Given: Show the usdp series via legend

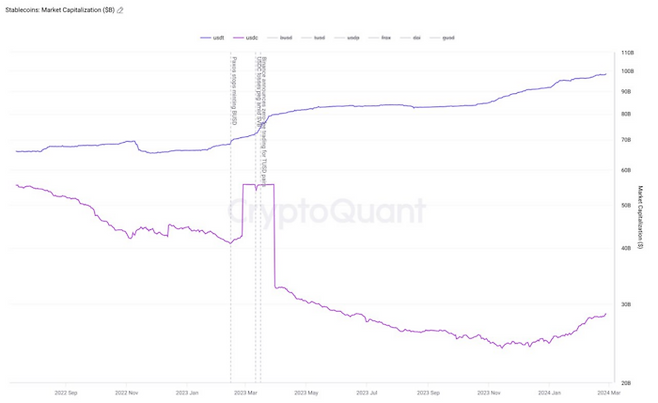Looking at the screenshot, I should (x=347, y=38).
